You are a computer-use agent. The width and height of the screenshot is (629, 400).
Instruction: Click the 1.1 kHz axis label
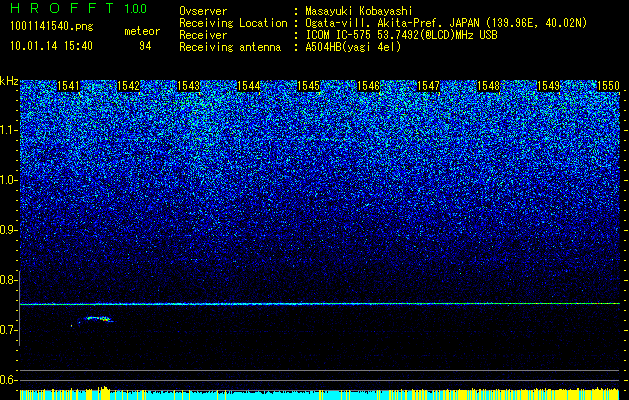[8, 130]
